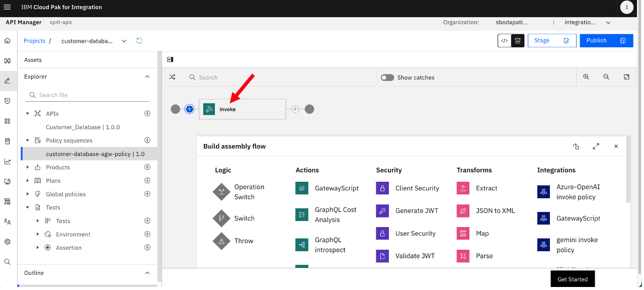644x290 pixels.
Task: Collapse the Policy sequences tree node
Action: (28, 140)
